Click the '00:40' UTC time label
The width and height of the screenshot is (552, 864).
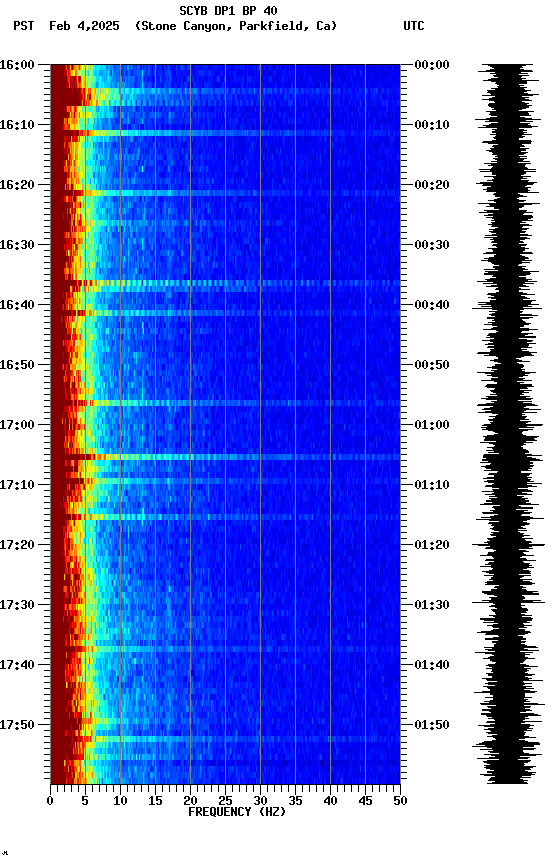point(432,305)
